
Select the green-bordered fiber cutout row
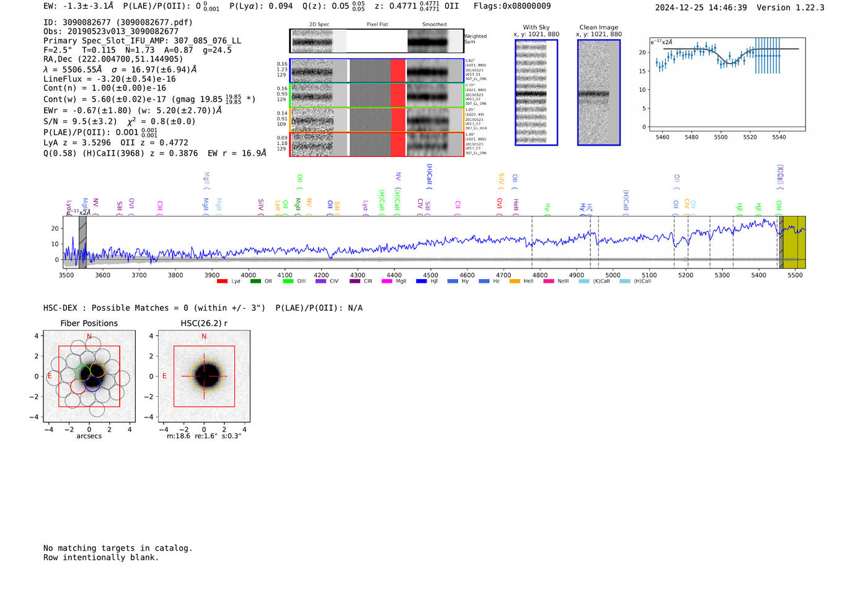[376, 96]
